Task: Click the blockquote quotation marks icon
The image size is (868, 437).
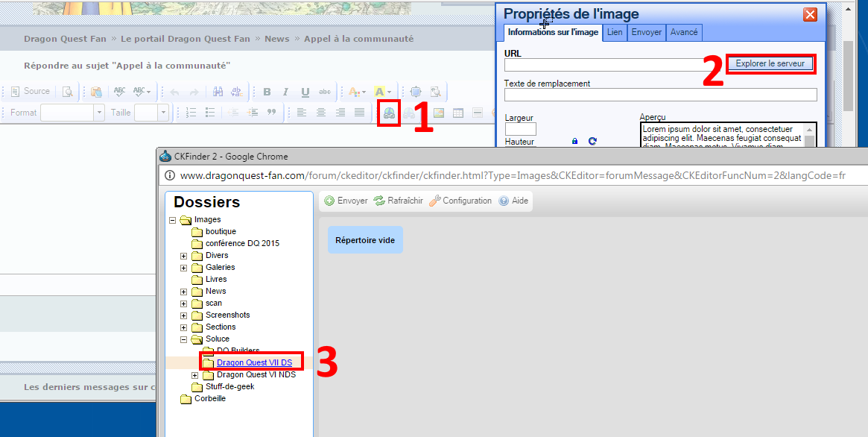Action: click(271, 113)
